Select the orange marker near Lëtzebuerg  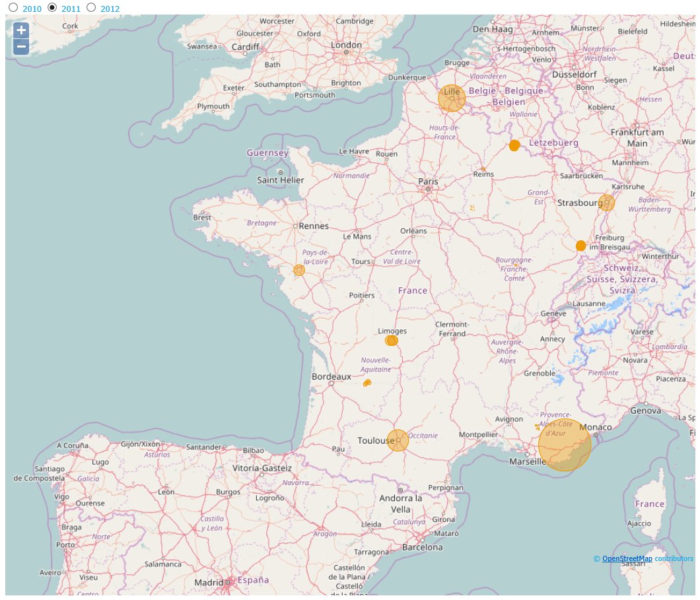tap(514, 145)
